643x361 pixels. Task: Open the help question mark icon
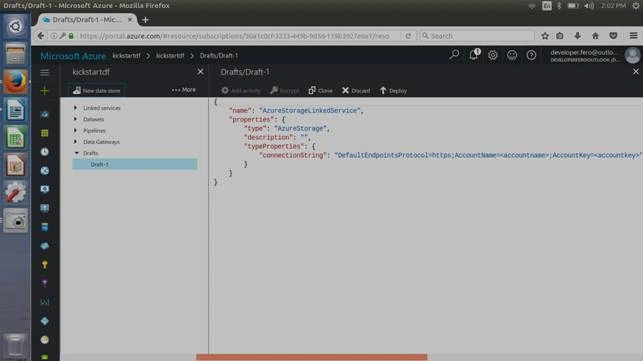531,55
